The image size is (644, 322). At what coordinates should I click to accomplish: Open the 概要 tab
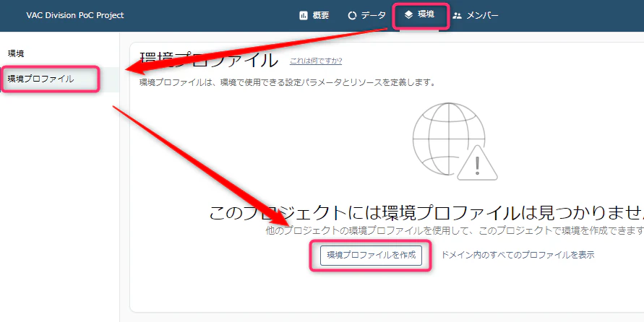[314, 16]
